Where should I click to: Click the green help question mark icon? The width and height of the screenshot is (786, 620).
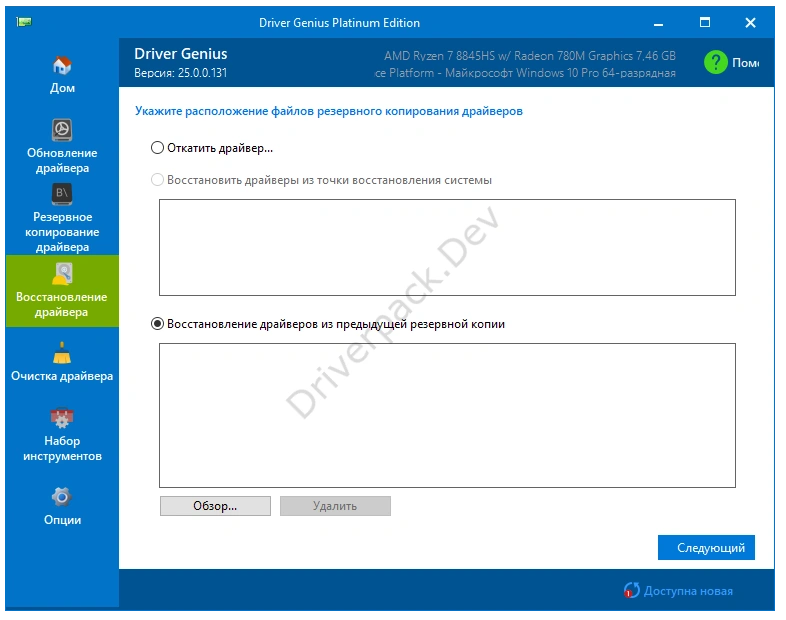pos(715,63)
